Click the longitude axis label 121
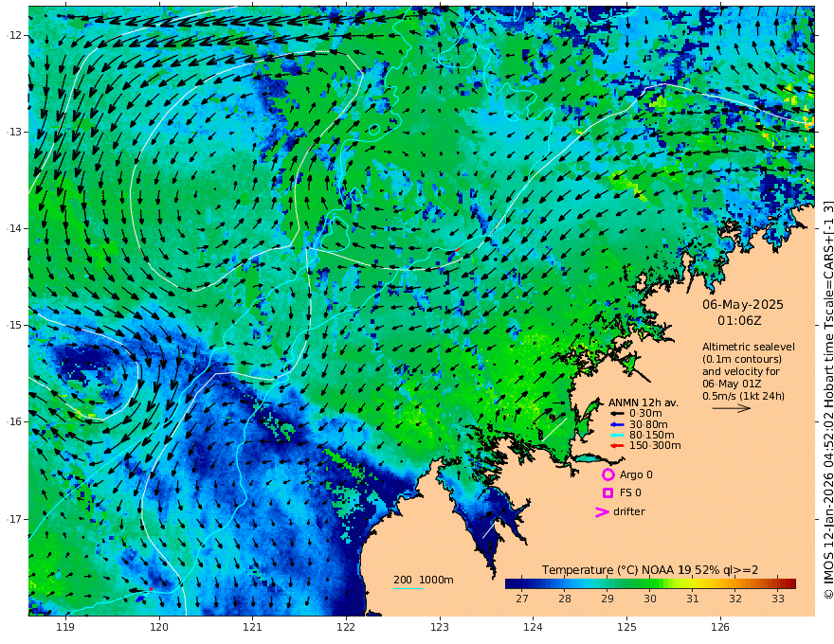The image size is (834, 644). coord(252,628)
